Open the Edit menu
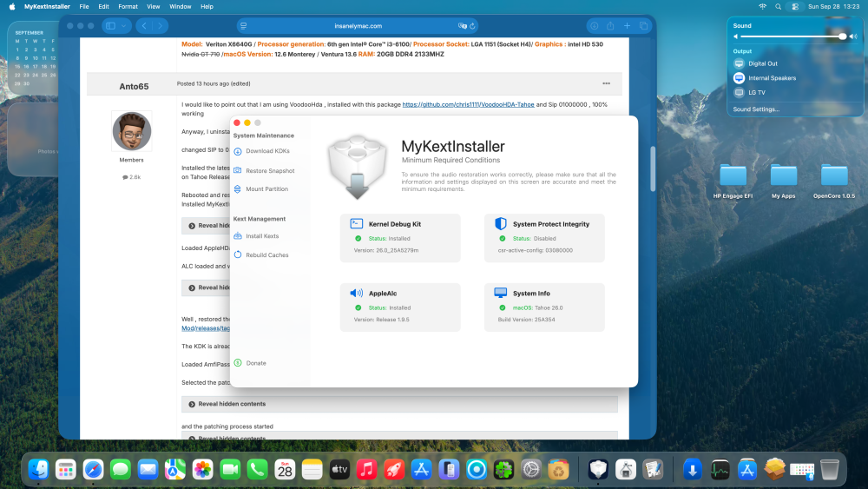This screenshot has height=489, width=868. (103, 7)
